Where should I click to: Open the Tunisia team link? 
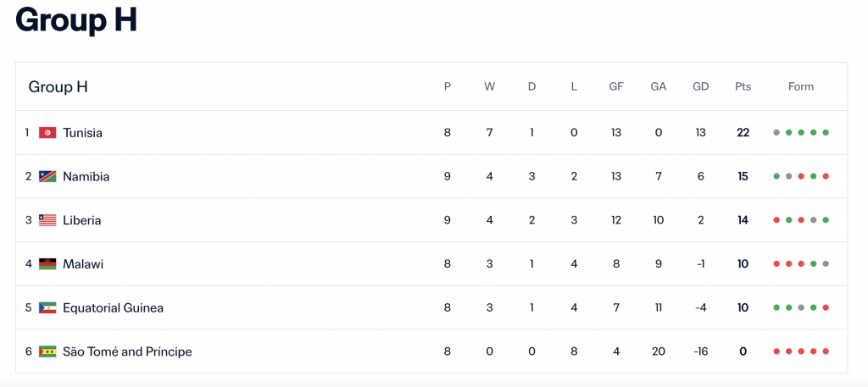[x=82, y=133]
